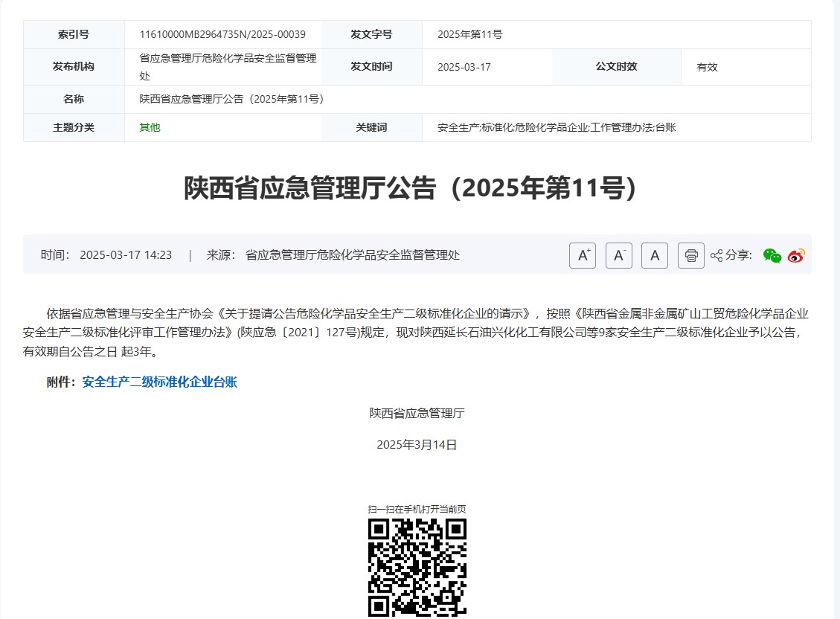Click the QR code to open mobile page
Image resolution: width=840 pixels, height=619 pixels.
pos(418,568)
